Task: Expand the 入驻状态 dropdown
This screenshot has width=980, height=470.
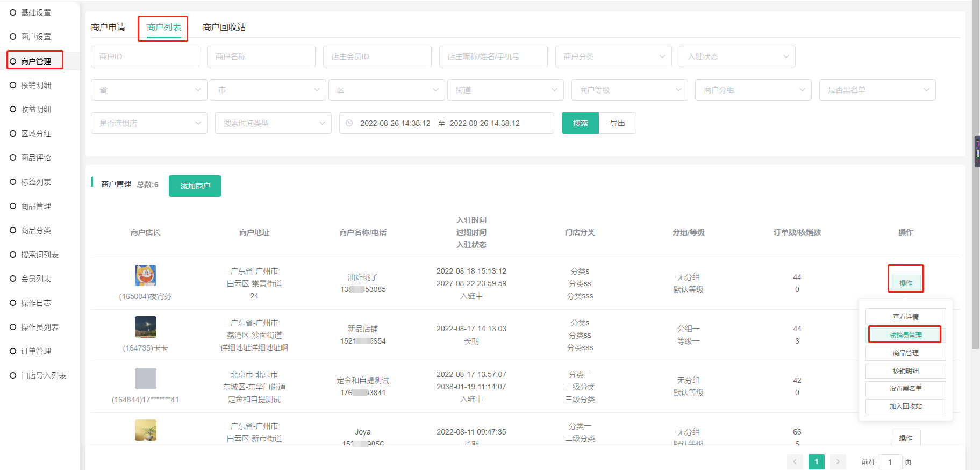Action: point(736,56)
